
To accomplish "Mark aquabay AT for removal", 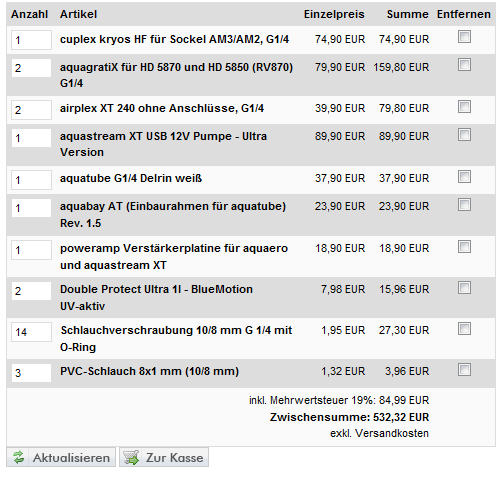I will [464, 205].
